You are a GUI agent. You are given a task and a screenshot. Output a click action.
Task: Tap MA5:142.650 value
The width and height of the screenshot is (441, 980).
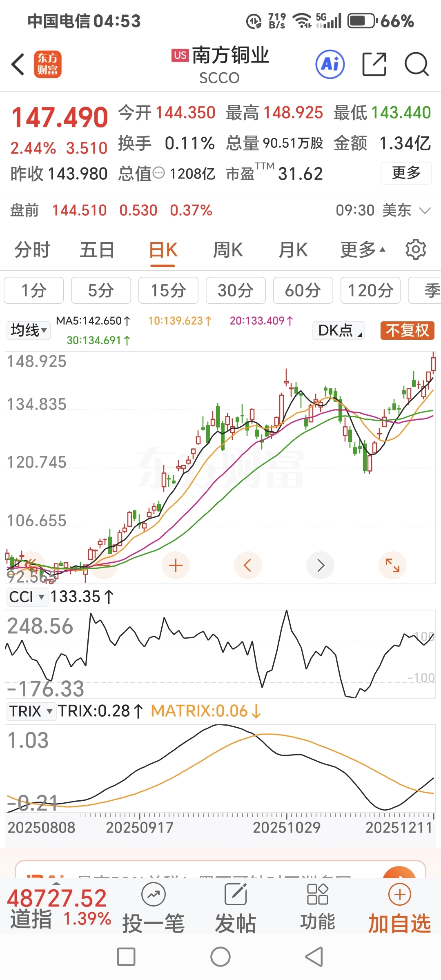click(x=93, y=321)
